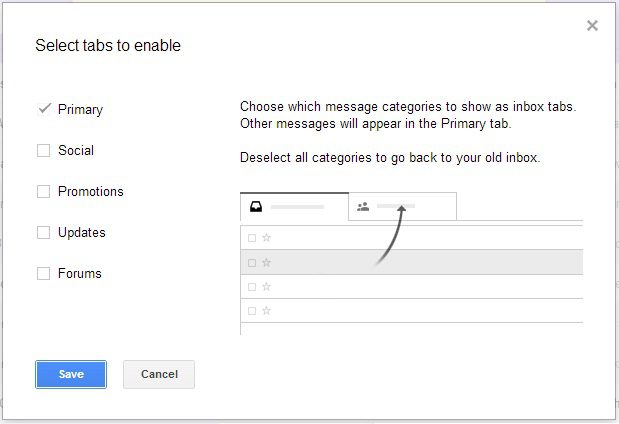619x424 pixels.
Task: Select the first tab in the inbox preview
Action: (x=294, y=206)
